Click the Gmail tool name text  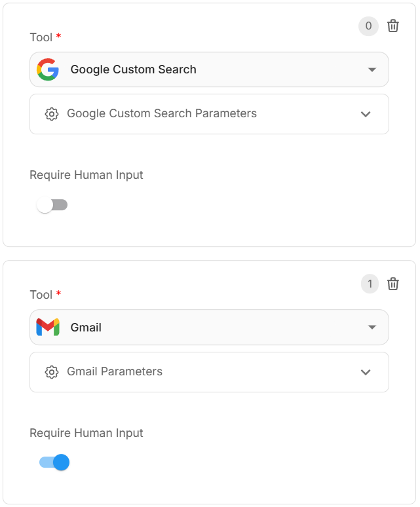point(86,327)
